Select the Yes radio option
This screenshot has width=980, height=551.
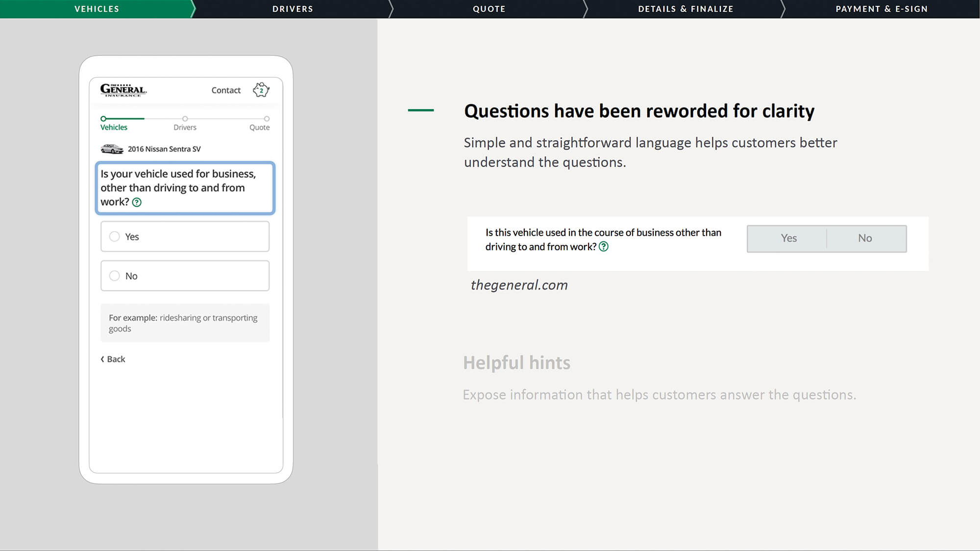tap(115, 237)
